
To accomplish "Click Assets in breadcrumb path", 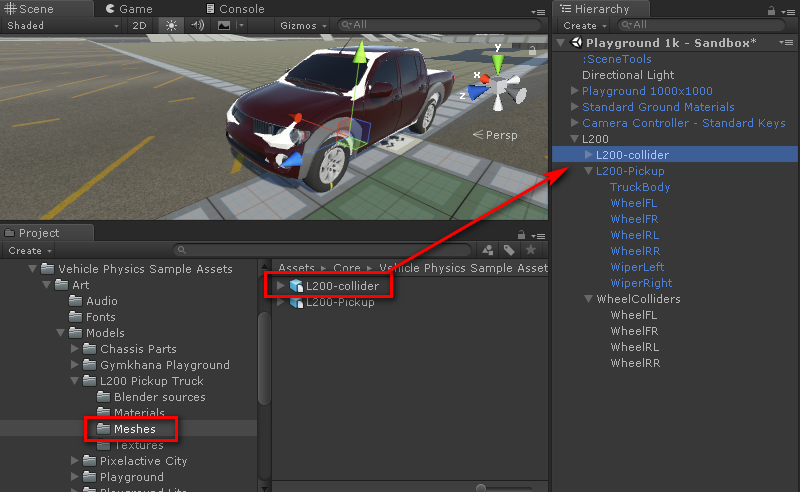I will coord(296,268).
